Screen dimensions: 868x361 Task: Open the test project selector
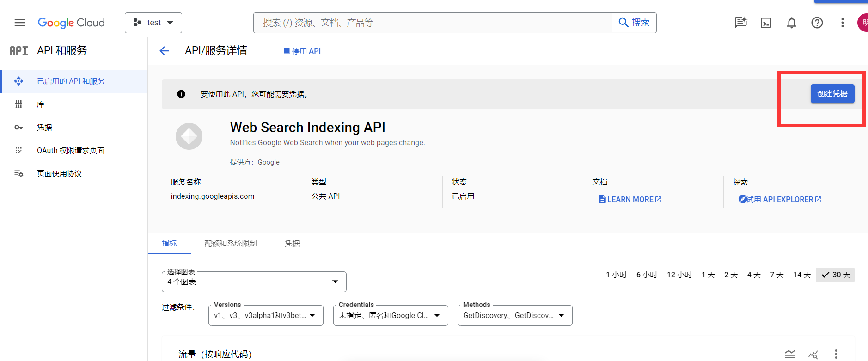(153, 23)
